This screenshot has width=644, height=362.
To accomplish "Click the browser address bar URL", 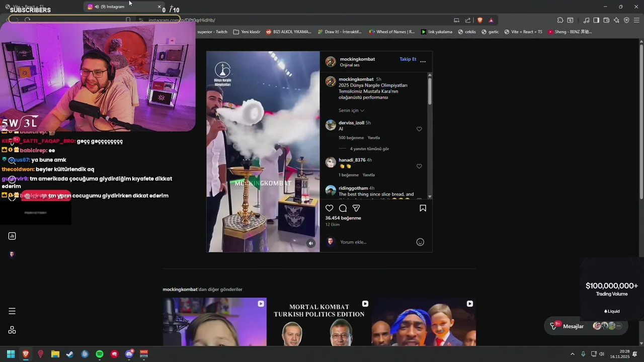I will point(182,20).
